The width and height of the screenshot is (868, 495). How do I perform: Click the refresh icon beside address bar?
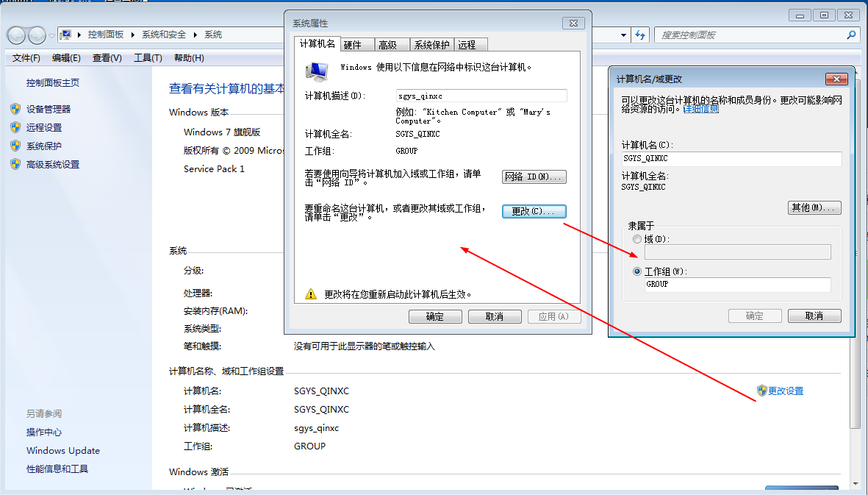point(640,35)
